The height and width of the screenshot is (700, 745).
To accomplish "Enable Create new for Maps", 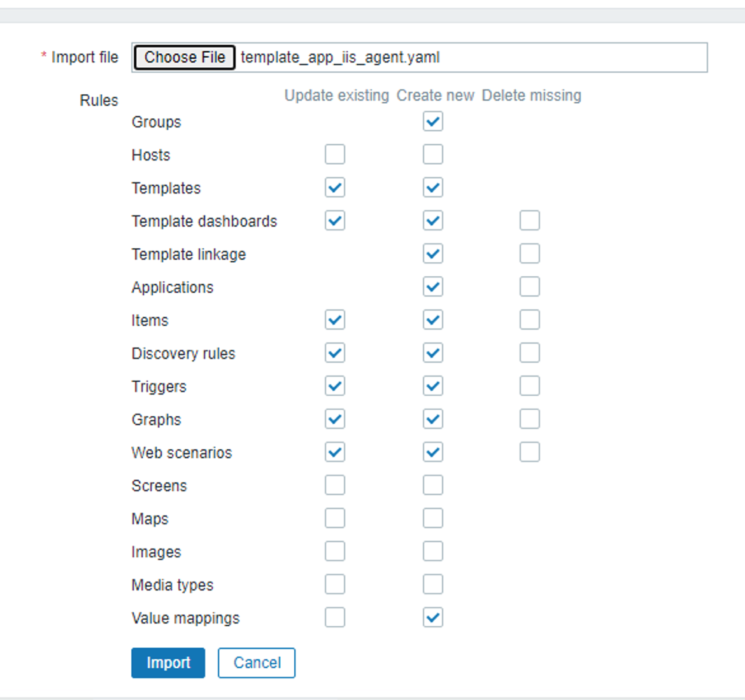I will tap(433, 519).
